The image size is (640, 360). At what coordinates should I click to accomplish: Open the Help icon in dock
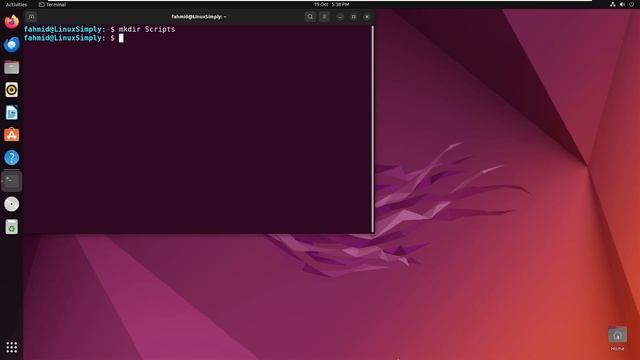pyautogui.click(x=11, y=158)
